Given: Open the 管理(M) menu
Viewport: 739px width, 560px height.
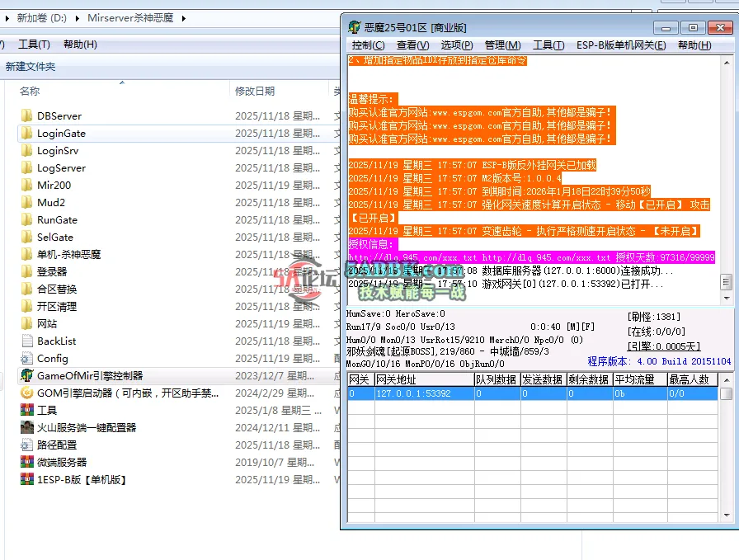Looking at the screenshot, I should (x=502, y=45).
